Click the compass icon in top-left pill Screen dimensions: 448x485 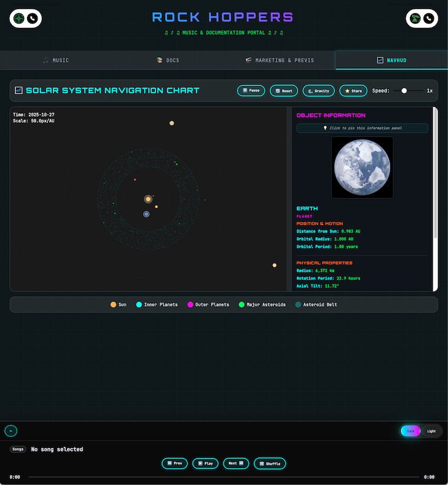[x=20, y=18]
